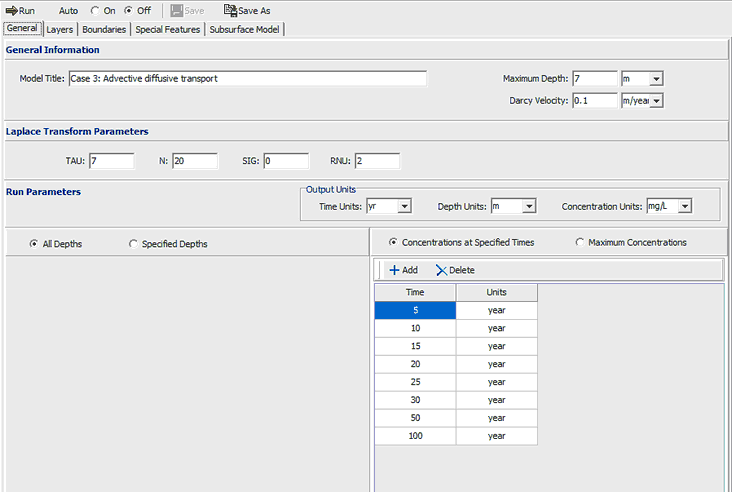Expand the Concentration Units dropdown
Viewport: 732px width, 492px height.
coord(684,206)
